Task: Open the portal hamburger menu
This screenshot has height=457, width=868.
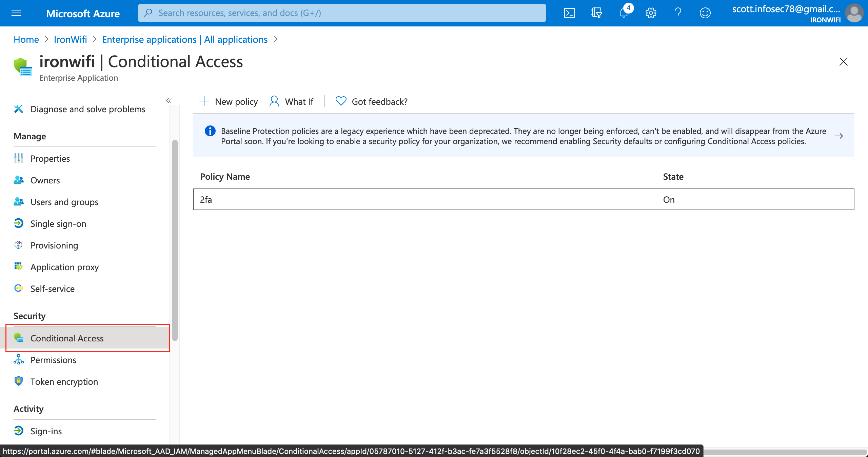Action: click(x=16, y=13)
